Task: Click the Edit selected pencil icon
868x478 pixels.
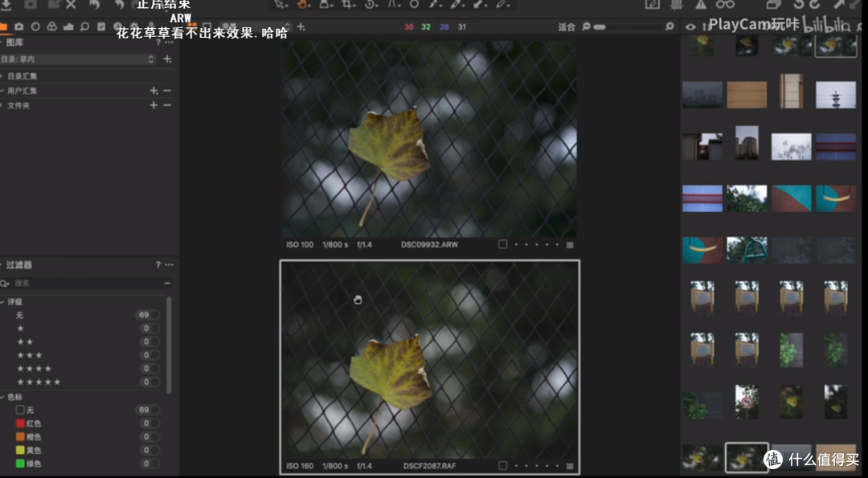Action: tap(652, 5)
